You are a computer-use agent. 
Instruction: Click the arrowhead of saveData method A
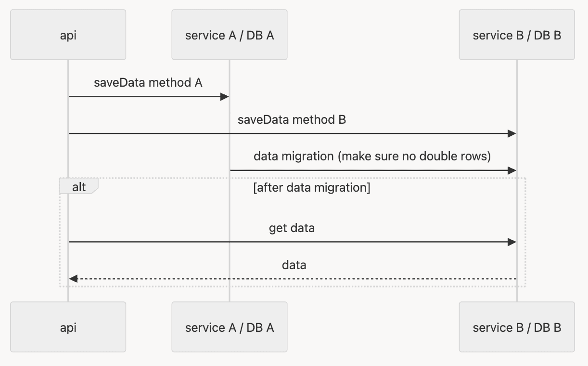click(224, 97)
